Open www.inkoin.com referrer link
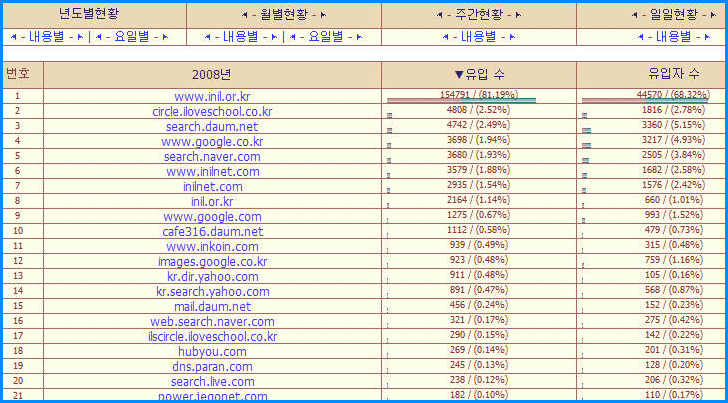Screen dimensions: 728x403 tap(212, 247)
